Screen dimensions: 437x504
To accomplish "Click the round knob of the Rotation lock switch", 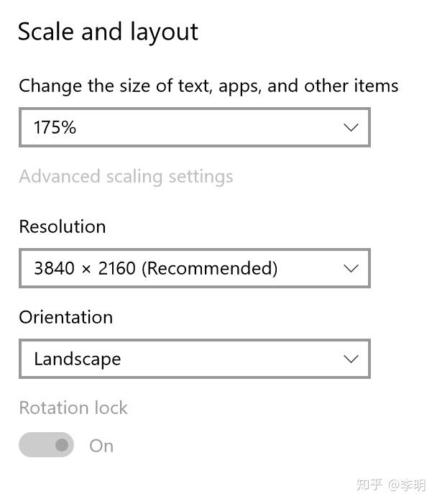I will pos(62,445).
